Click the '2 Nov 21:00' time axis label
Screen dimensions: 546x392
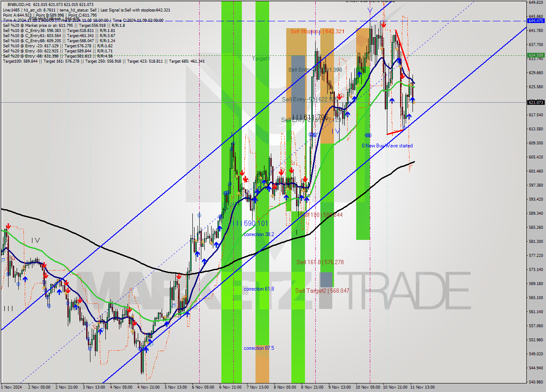[66, 387]
